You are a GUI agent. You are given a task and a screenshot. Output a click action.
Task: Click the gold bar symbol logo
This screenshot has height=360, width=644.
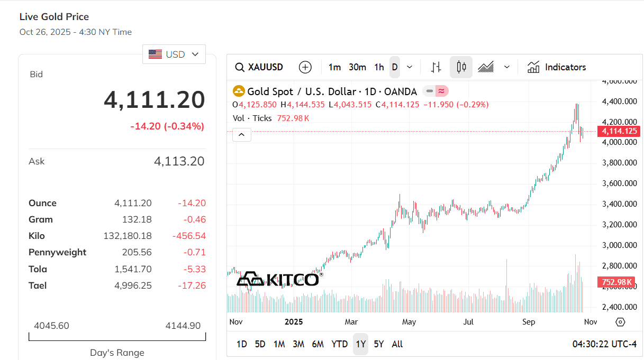point(239,91)
